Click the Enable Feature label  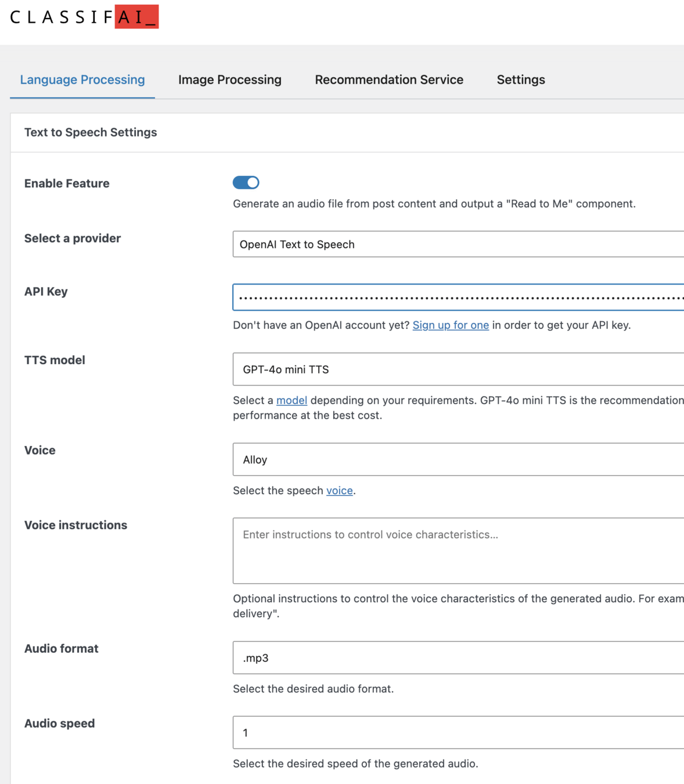tap(67, 184)
